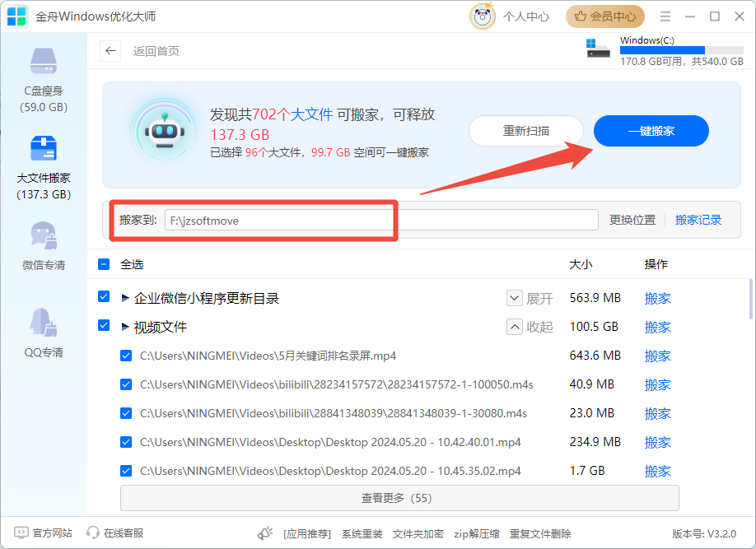This screenshot has width=756, height=549.
Task: Uncheck 企业微信小程序更新目录 checkbox
Action: click(104, 296)
